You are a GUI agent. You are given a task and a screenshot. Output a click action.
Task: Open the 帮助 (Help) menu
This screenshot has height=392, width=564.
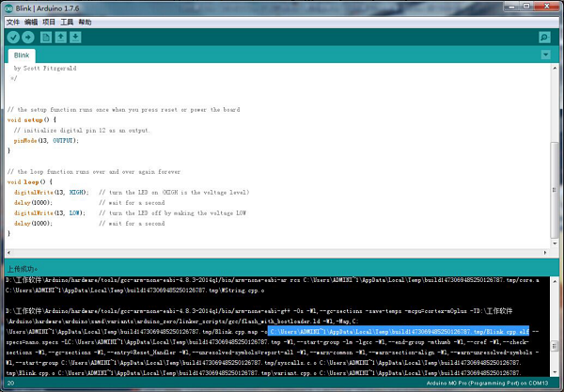coord(86,21)
